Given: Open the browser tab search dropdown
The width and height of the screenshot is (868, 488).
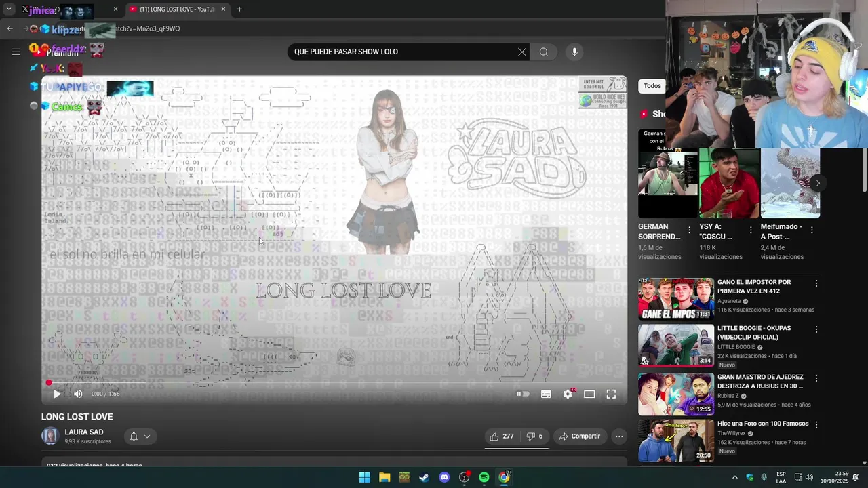Looking at the screenshot, I should tap(9, 9).
